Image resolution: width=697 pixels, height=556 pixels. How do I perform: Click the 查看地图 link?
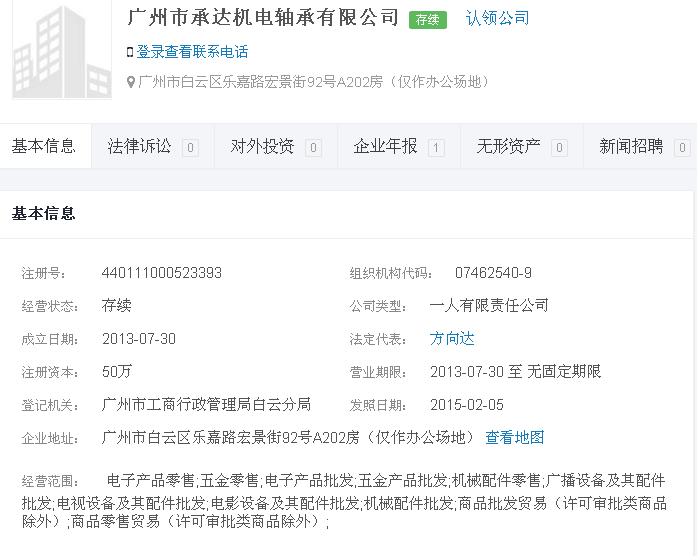click(x=515, y=437)
